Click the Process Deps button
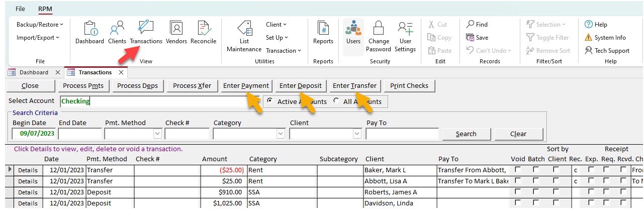Screen dimensions: 644x220 click(138, 86)
